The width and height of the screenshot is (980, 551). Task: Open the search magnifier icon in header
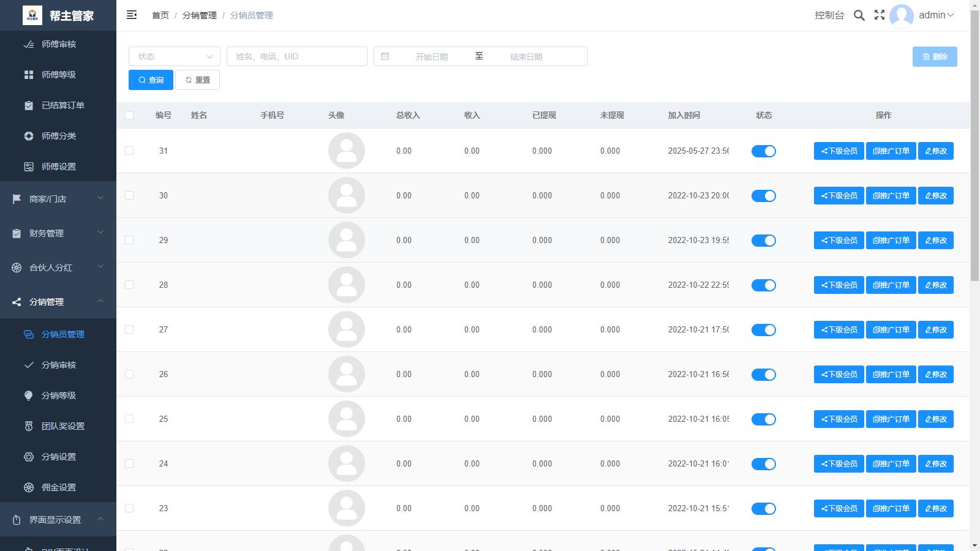coord(859,15)
